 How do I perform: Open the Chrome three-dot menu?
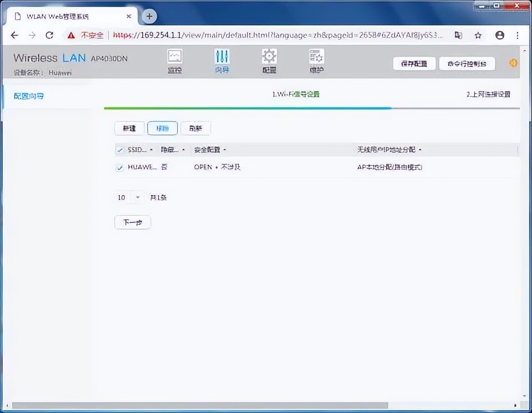pyautogui.click(x=517, y=35)
